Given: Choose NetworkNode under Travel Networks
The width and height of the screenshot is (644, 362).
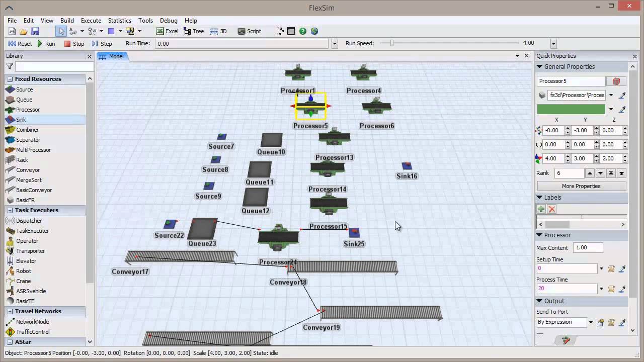Looking at the screenshot, I should [x=32, y=322].
